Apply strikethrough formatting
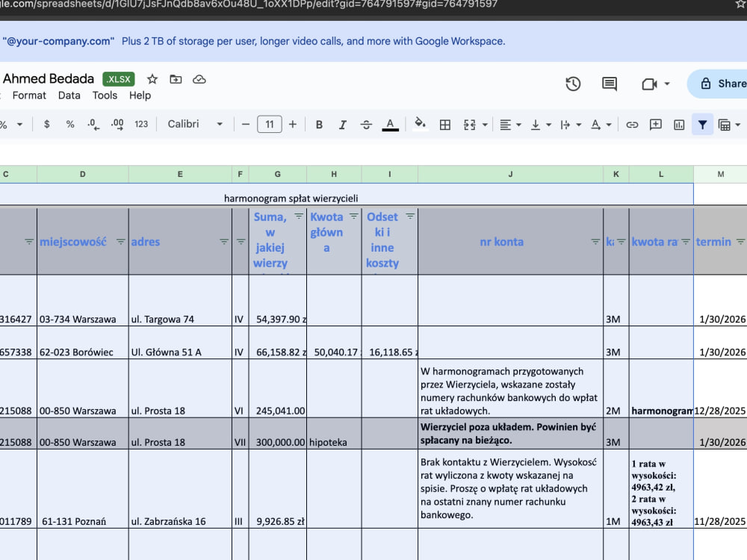 pos(366,125)
